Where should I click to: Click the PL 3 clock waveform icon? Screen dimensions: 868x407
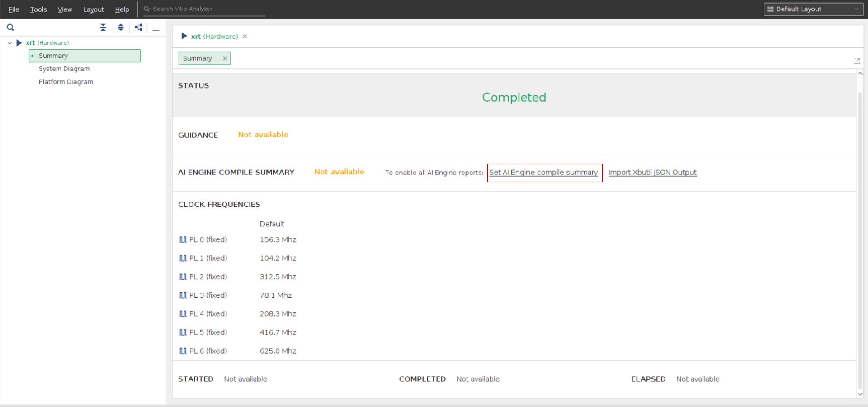point(183,295)
